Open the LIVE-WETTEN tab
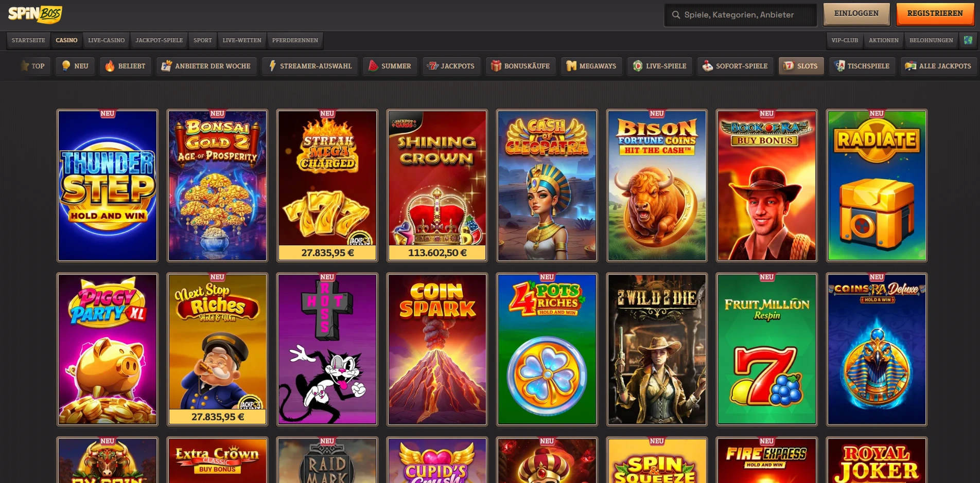 pyautogui.click(x=242, y=40)
